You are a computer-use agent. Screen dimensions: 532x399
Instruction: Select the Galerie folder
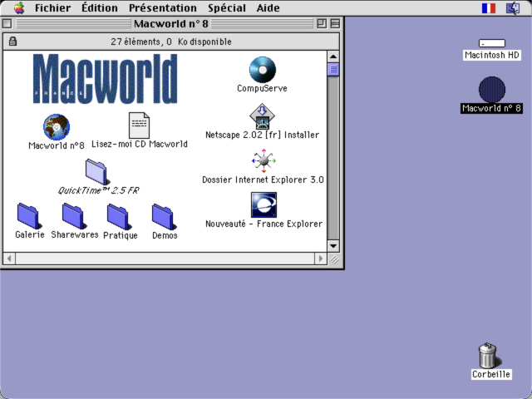click(29, 216)
